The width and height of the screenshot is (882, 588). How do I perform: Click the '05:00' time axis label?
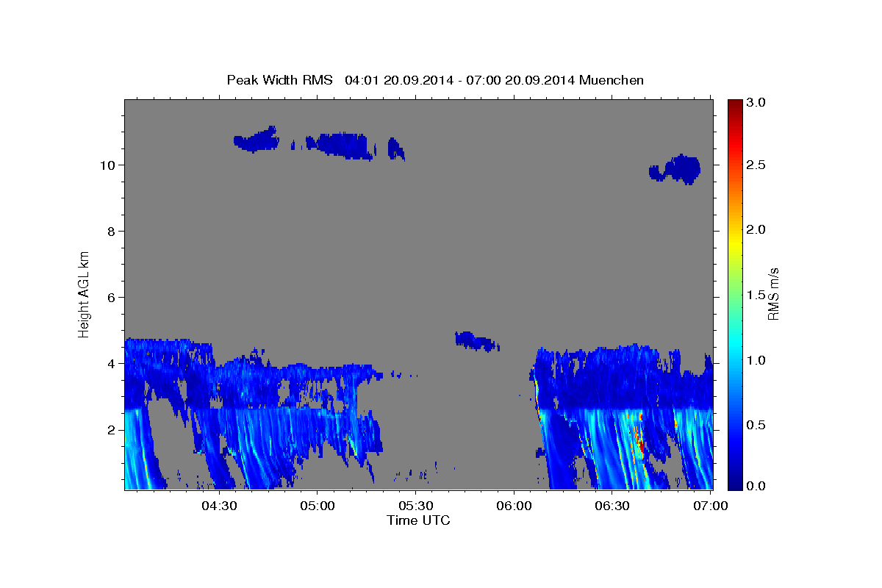(318, 506)
